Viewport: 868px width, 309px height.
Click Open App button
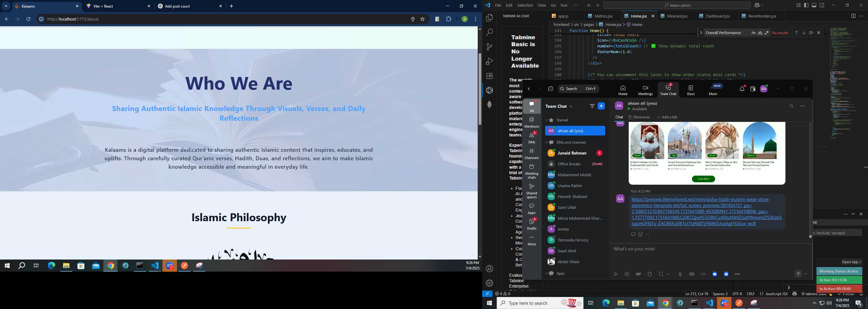click(x=851, y=262)
